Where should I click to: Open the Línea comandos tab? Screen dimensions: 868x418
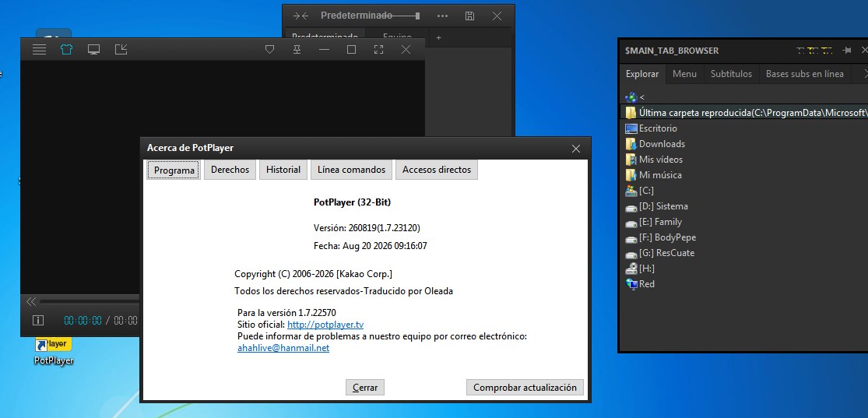pos(352,170)
